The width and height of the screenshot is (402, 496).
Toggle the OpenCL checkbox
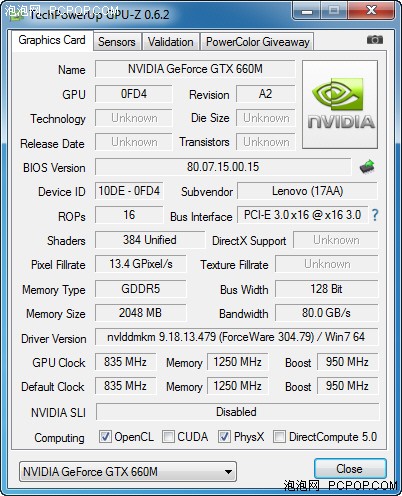105,436
